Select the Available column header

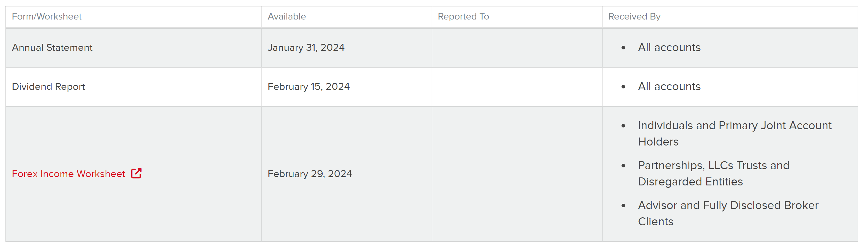(287, 17)
